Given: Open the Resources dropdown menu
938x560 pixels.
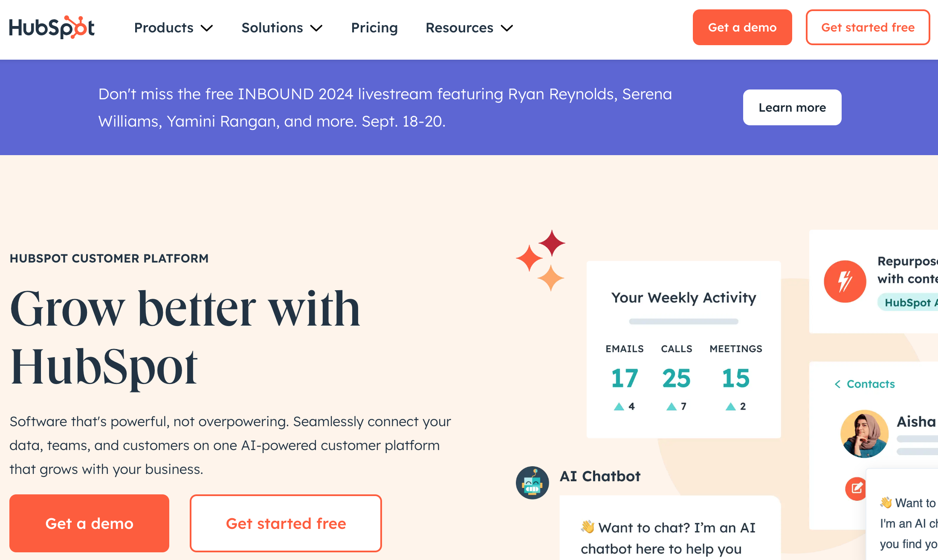Looking at the screenshot, I should coord(469,28).
